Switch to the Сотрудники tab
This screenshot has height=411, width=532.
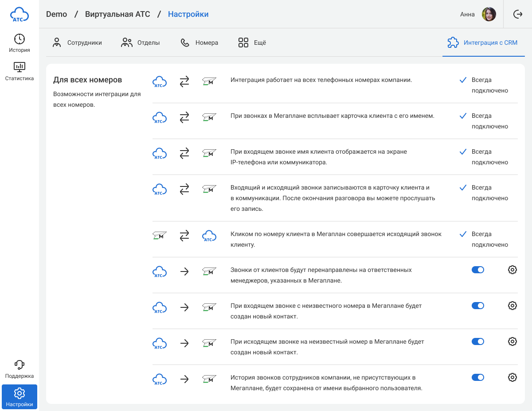pyautogui.click(x=77, y=43)
